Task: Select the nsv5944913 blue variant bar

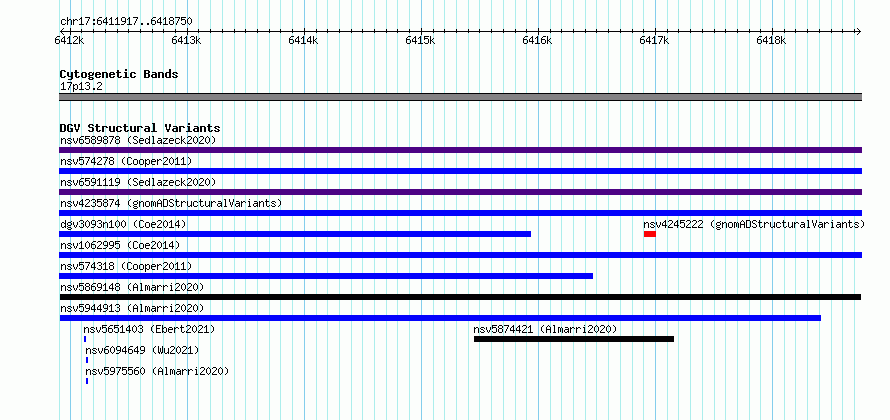Action: (x=440, y=318)
